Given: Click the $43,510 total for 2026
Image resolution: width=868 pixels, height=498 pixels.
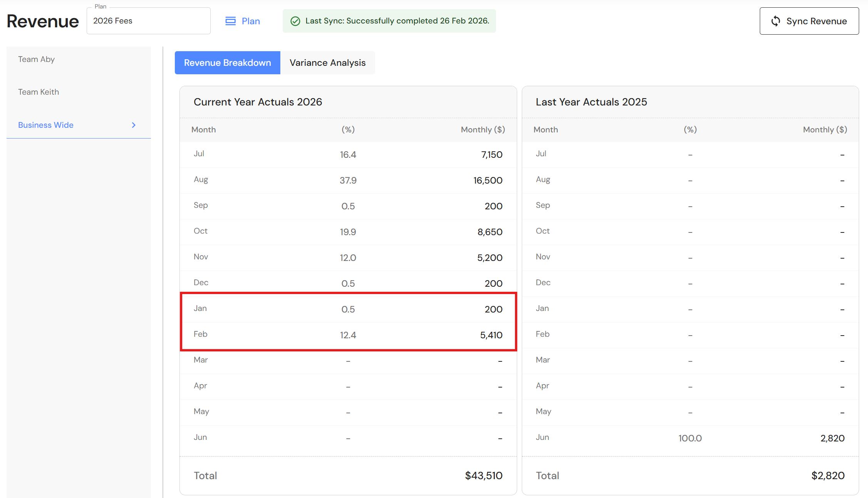Looking at the screenshot, I should point(483,476).
